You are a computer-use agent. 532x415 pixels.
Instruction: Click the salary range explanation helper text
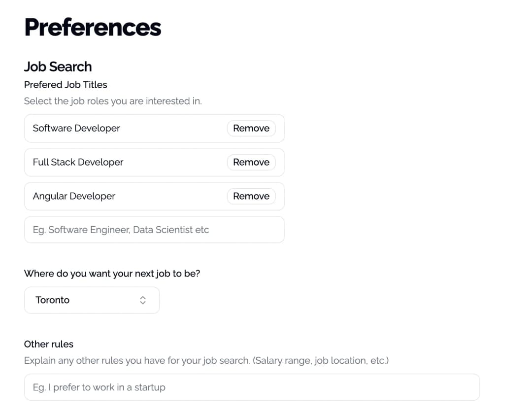coord(206,360)
